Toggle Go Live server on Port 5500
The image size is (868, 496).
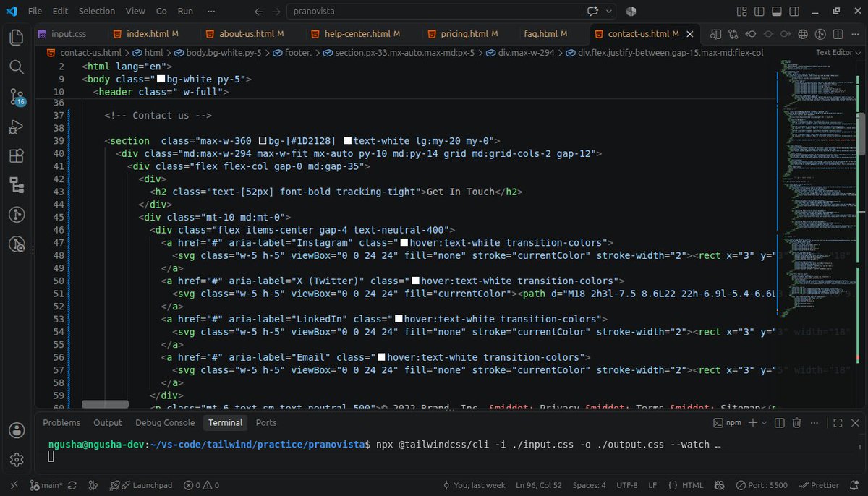pos(763,485)
